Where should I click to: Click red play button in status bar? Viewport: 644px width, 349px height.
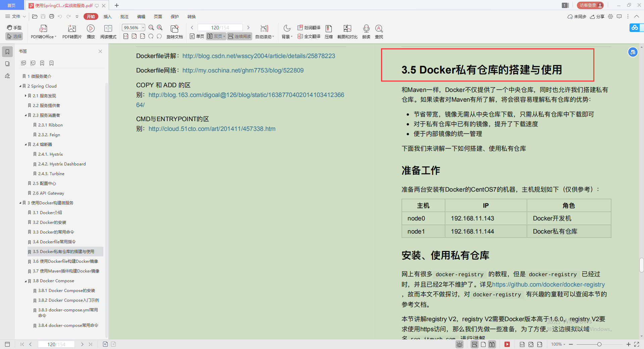507,344
